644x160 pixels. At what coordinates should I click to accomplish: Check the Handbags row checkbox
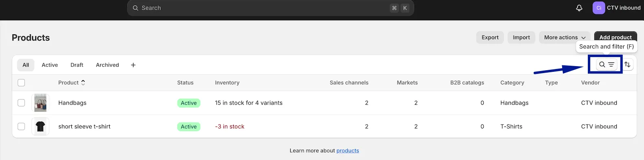tap(22, 103)
